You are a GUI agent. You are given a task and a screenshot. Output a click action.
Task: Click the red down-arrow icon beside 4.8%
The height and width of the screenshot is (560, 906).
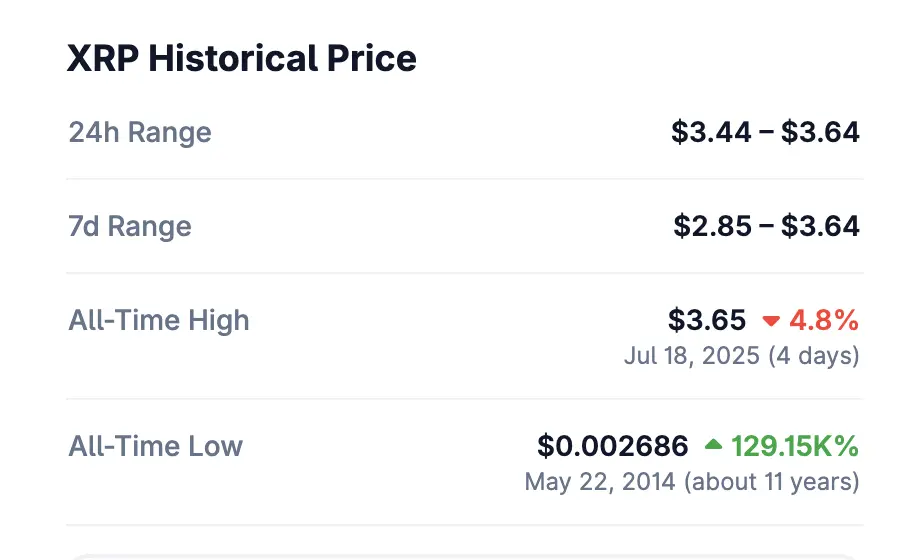point(771,321)
